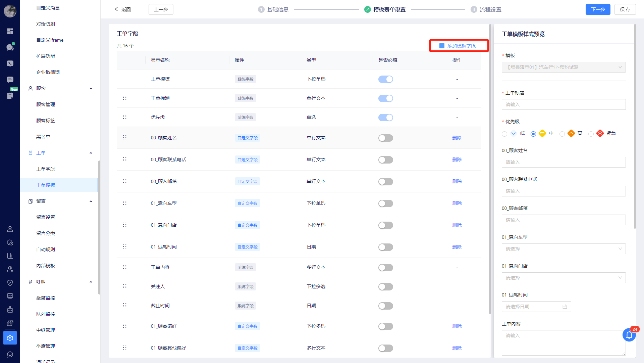This screenshot has height=363, width=644.
Task: Click the 保存 button
Action: (625, 9)
